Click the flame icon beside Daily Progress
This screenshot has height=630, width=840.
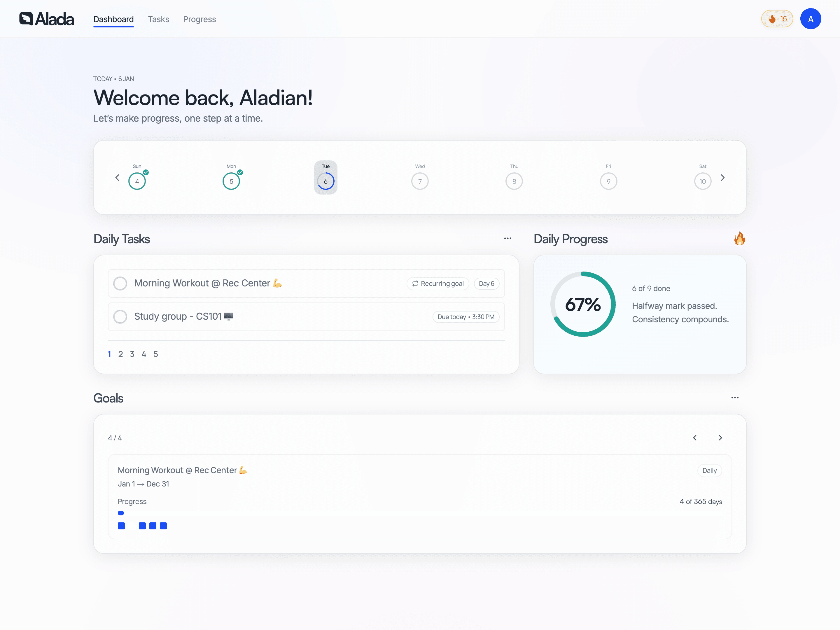[739, 239]
